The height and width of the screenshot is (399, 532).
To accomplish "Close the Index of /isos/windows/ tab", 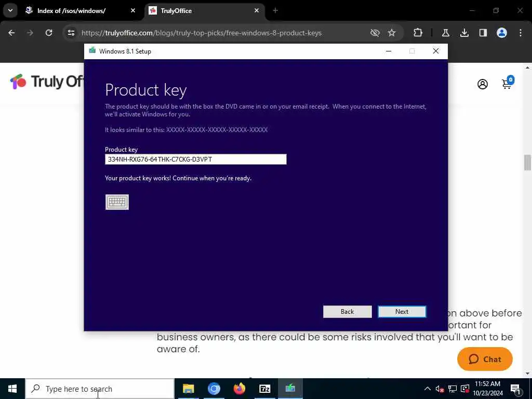I will point(133,11).
